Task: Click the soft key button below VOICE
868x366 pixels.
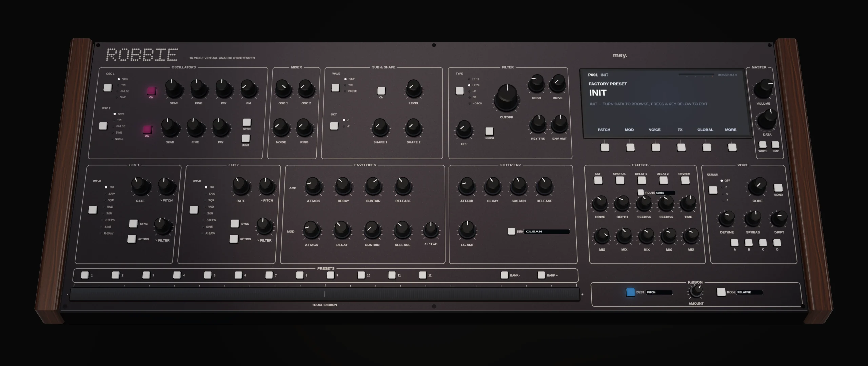Action: point(656,147)
